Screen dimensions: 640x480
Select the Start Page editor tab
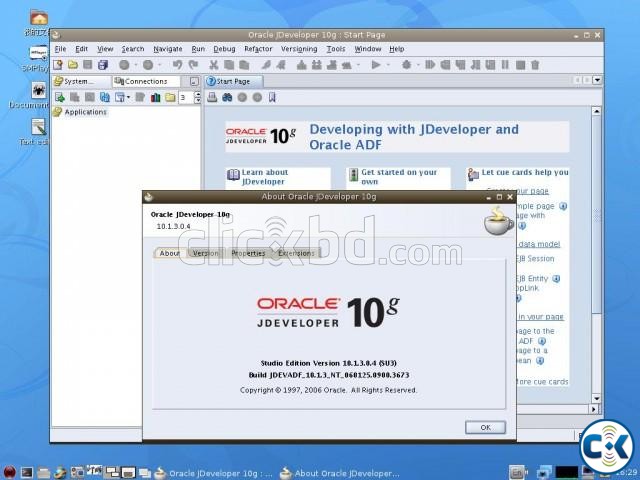point(233,81)
